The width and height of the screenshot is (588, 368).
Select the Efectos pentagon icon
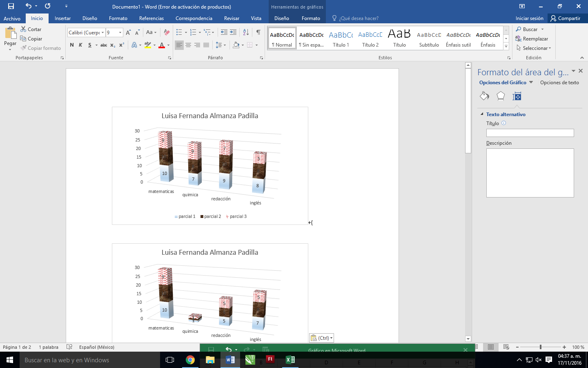[x=501, y=96]
